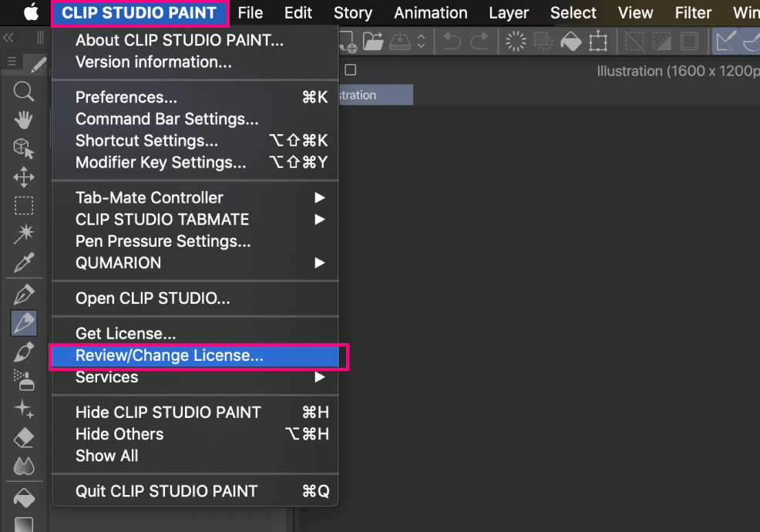Click the Open file folder icon
The width and height of the screenshot is (760, 532).
[x=374, y=41]
